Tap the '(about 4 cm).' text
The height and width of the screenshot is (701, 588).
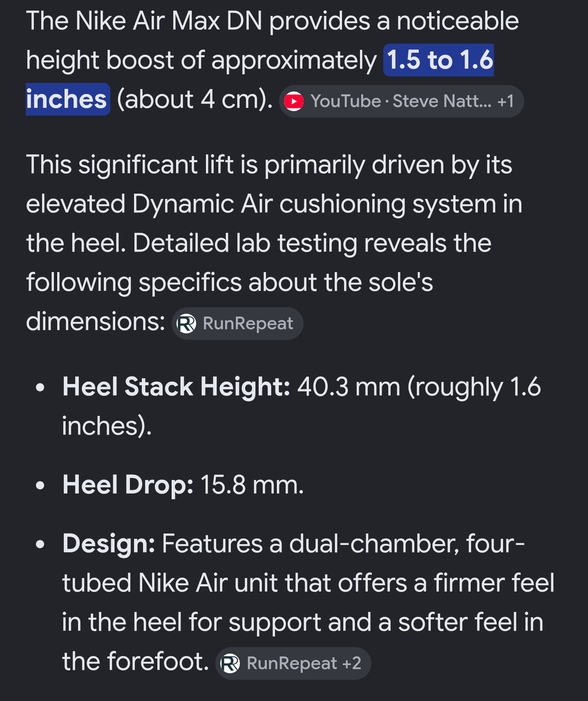click(x=195, y=99)
